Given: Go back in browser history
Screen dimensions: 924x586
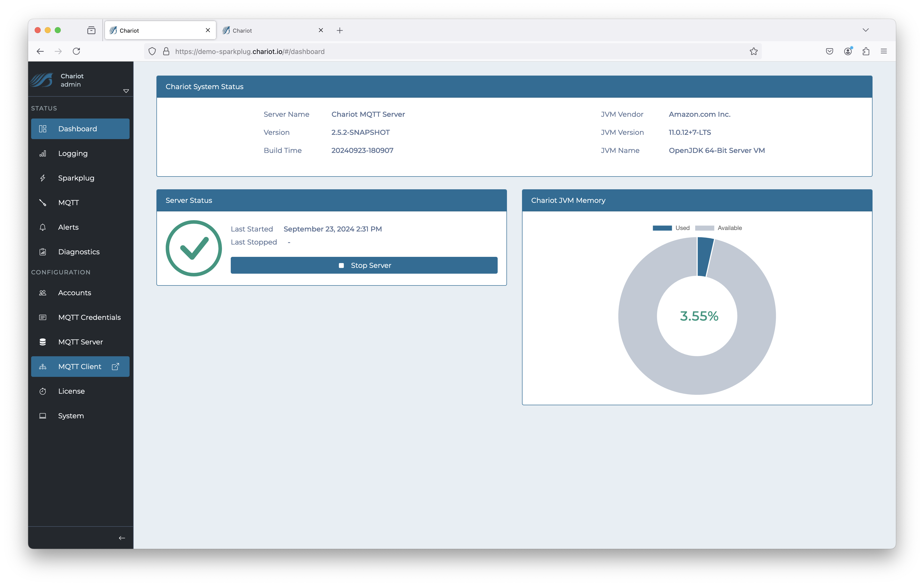Looking at the screenshot, I should (x=40, y=51).
